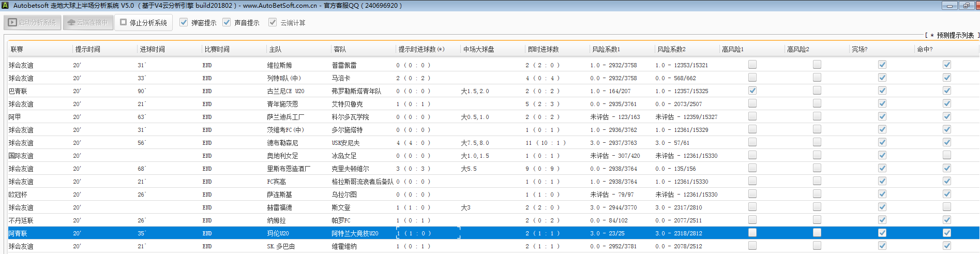980x254 pixels.
Task: Click the Autobetsoft app icon in title bar
Action: tap(5, 6)
